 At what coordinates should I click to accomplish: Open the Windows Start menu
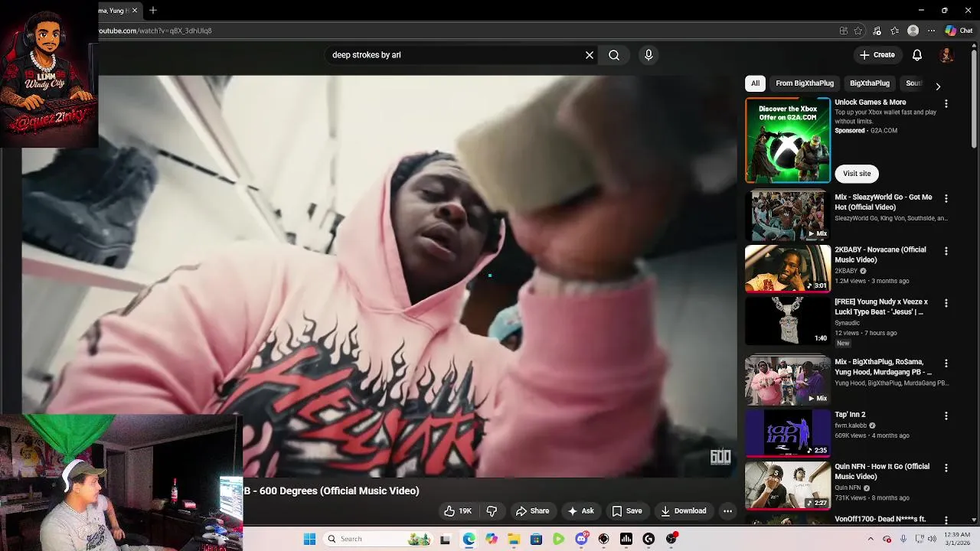[x=309, y=539]
